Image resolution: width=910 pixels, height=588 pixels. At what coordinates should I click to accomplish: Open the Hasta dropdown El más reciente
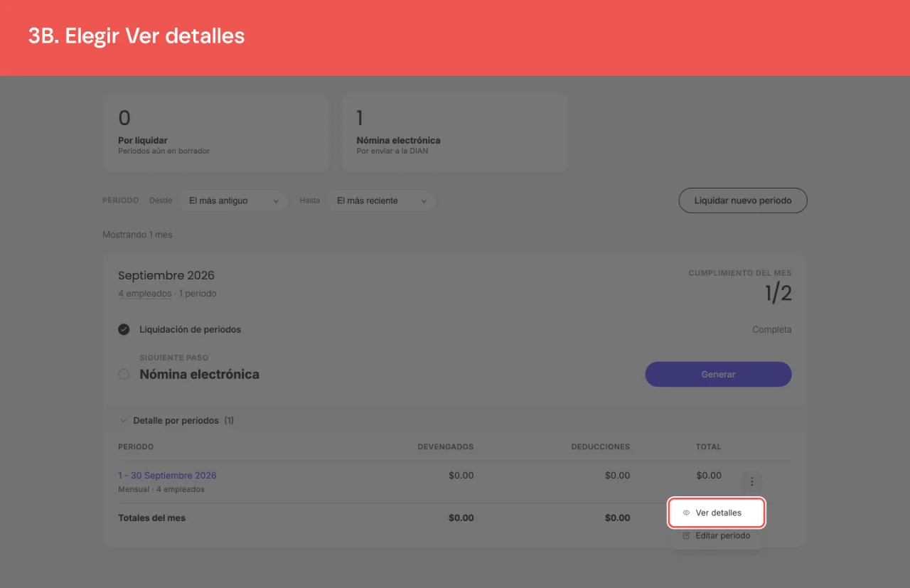click(x=382, y=201)
